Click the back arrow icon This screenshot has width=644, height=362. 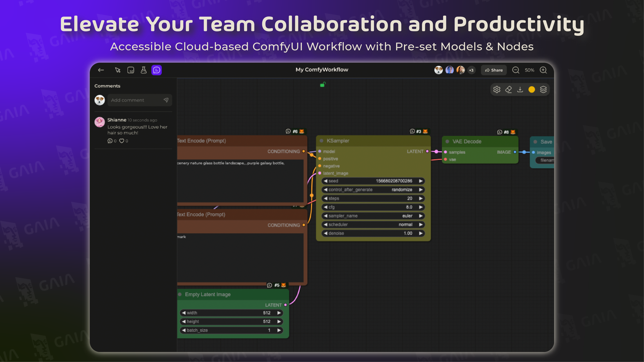click(x=101, y=70)
